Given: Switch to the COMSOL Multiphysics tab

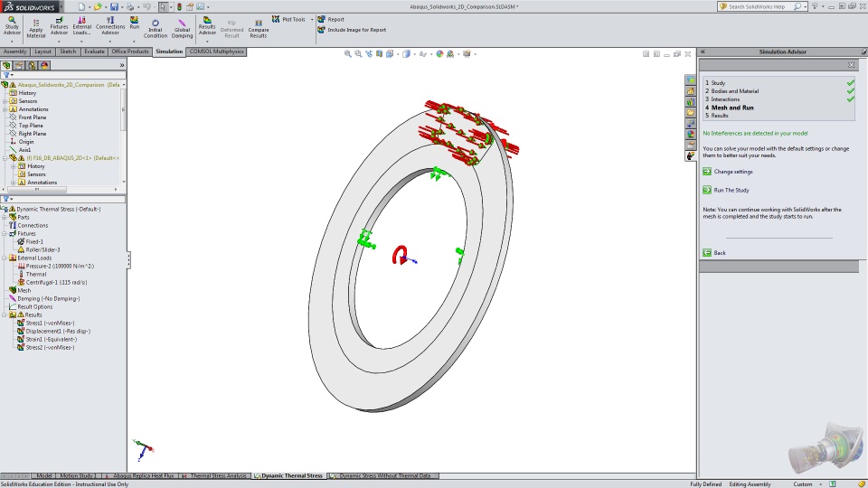Looking at the screenshot, I should pyautogui.click(x=216, y=52).
